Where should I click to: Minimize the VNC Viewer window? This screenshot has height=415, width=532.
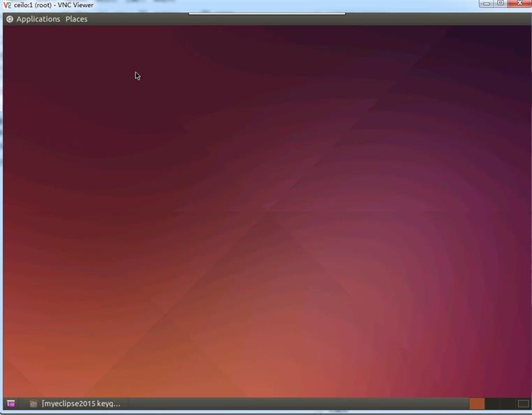(487, 3)
